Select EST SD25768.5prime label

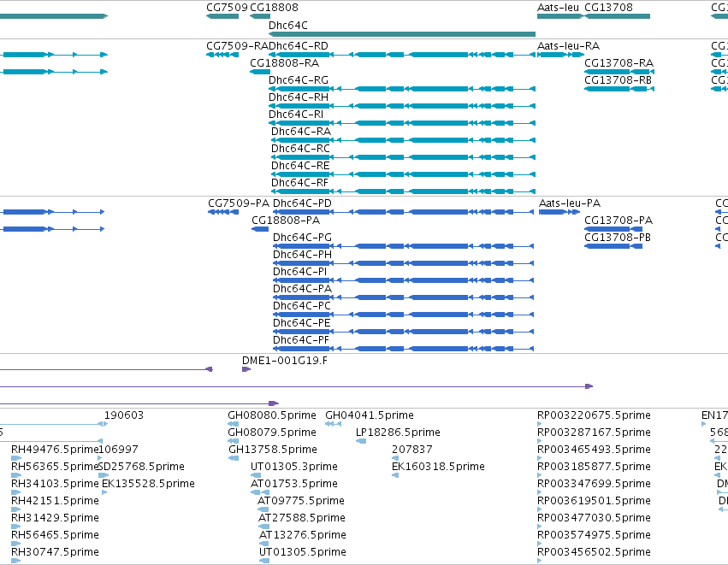(x=141, y=467)
